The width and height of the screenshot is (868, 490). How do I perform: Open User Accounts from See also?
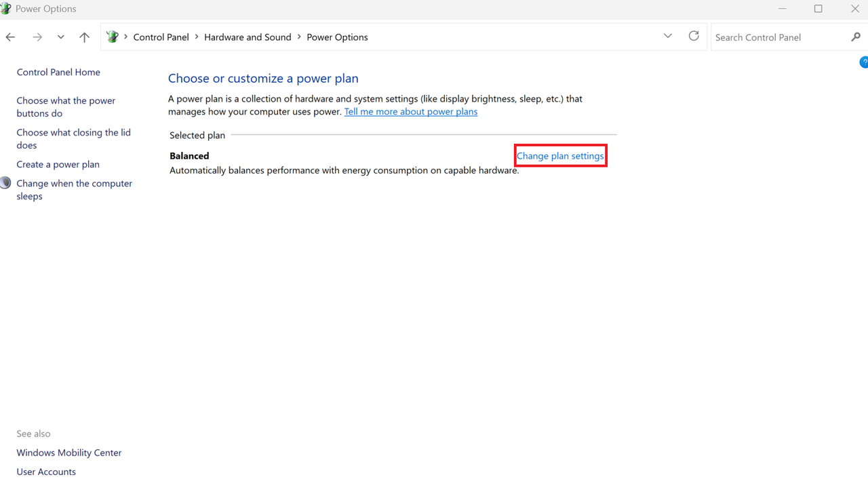point(46,472)
